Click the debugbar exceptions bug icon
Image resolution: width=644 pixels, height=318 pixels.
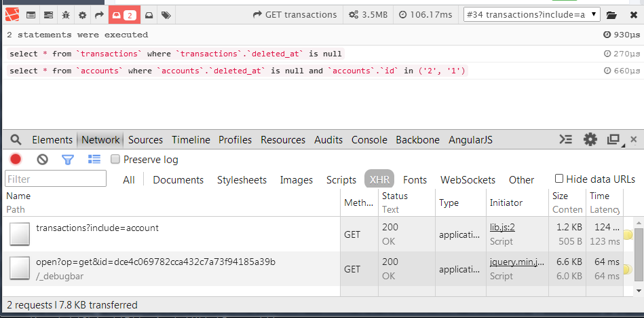65,14
